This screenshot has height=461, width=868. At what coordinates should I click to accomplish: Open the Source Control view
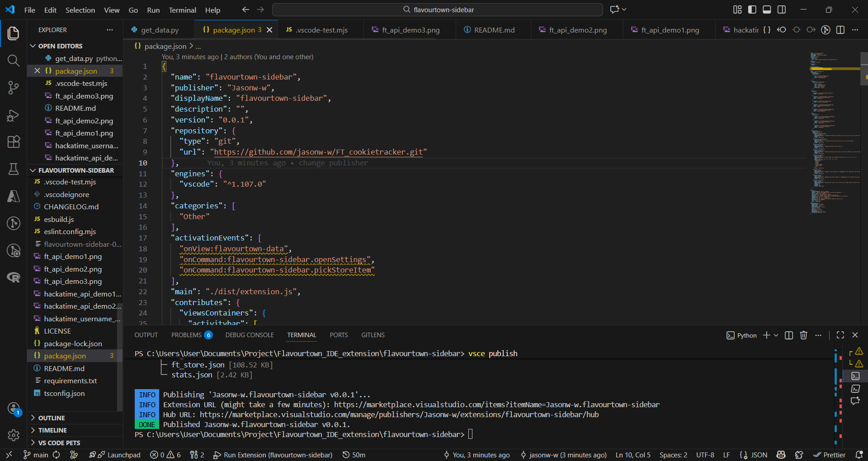point(14,88)
